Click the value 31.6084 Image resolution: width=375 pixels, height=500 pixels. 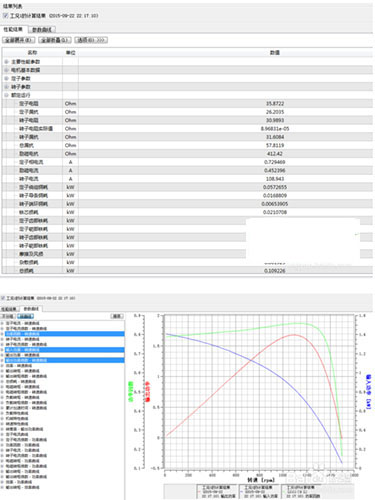click(275, 137)
